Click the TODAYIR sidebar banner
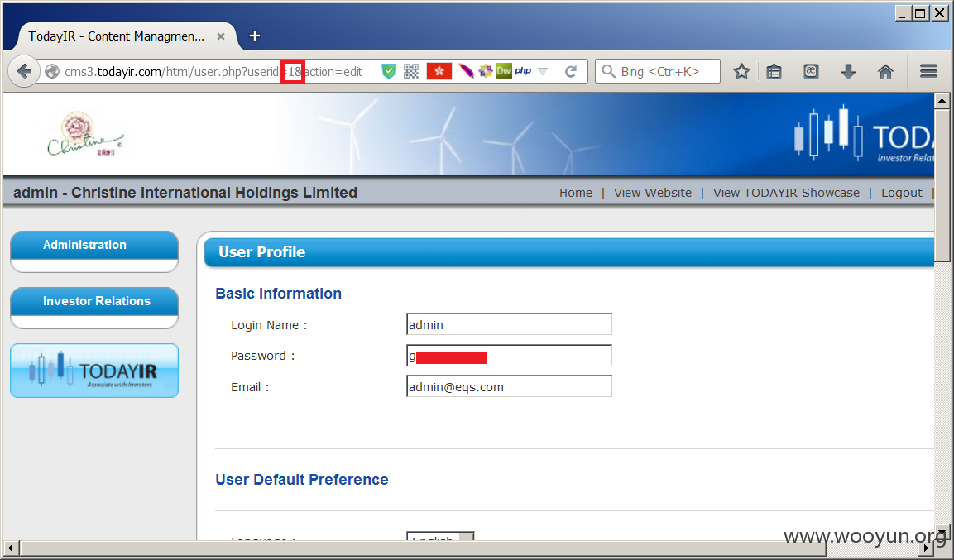Viewport: 954px width, 560px height. 94,371
